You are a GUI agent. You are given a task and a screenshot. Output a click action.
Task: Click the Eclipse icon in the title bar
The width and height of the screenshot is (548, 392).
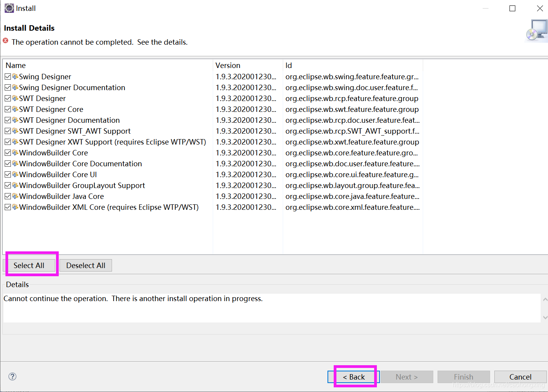pos(9,8)
